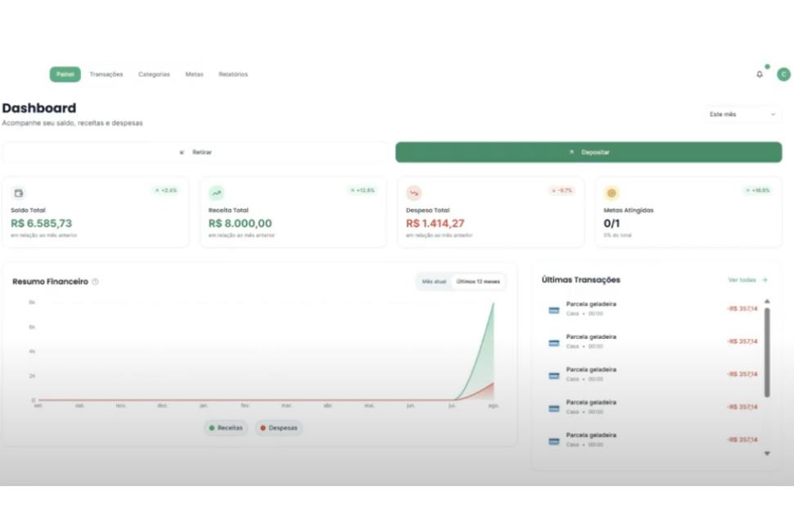Click the card icon of first Parcela geladeira

pos(554,310)
